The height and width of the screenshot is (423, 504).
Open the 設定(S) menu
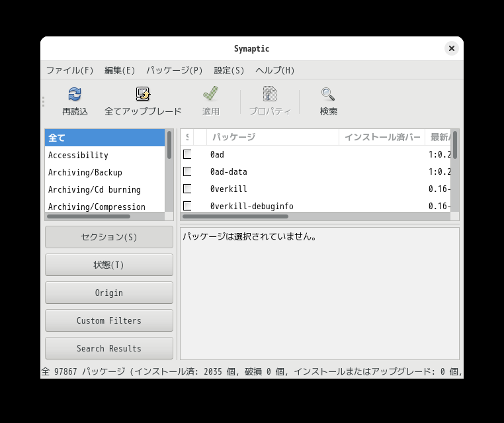pyautogui.click(x=229, y=70)
